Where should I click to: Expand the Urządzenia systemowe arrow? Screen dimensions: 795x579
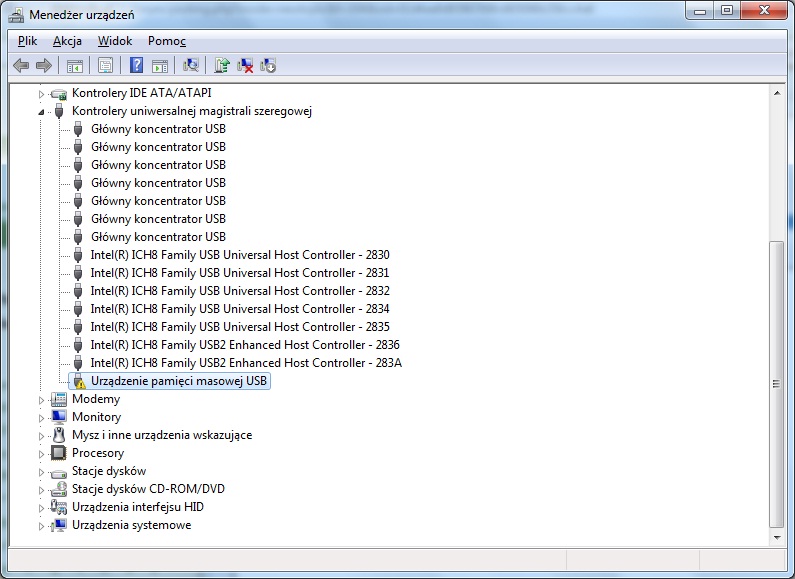41,526
